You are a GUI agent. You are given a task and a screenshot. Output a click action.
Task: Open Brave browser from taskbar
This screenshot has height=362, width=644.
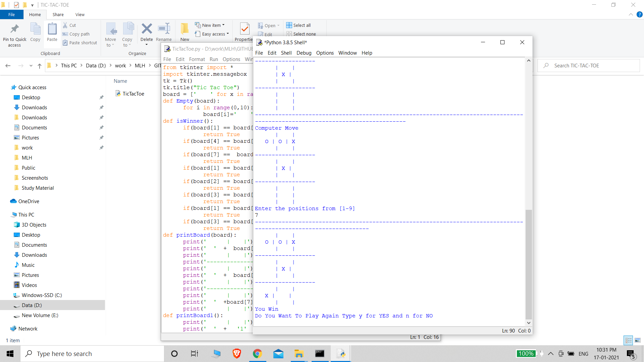click(x=237, y=354)
